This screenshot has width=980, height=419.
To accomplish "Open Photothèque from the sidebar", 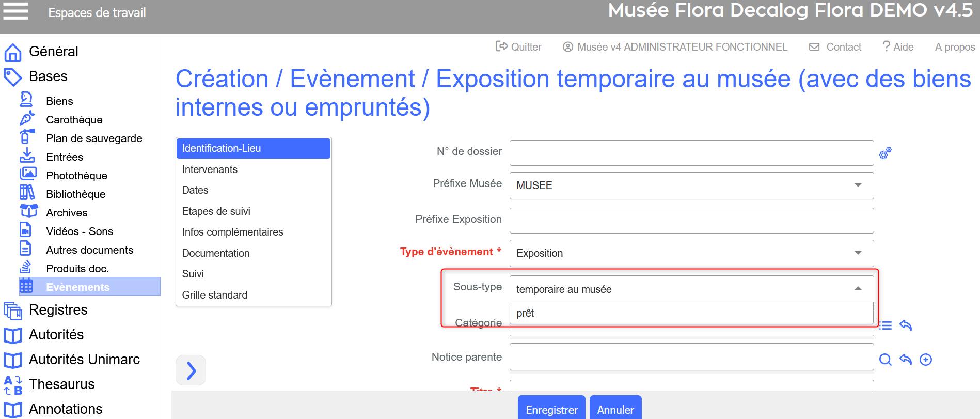I will [76, 176].
